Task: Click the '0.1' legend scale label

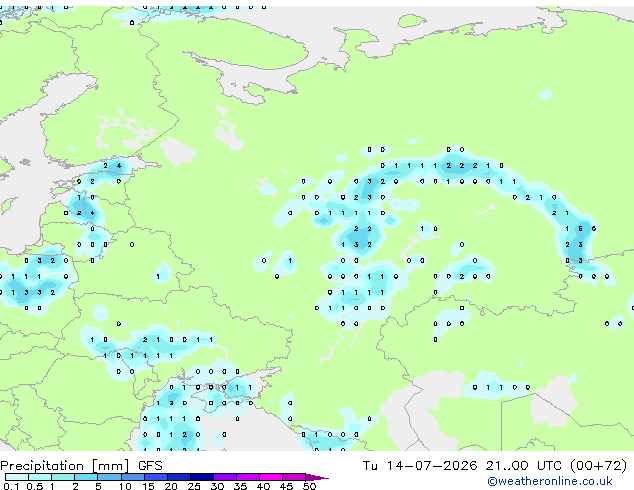Action: pyautogui.click(x=11, y=486)
